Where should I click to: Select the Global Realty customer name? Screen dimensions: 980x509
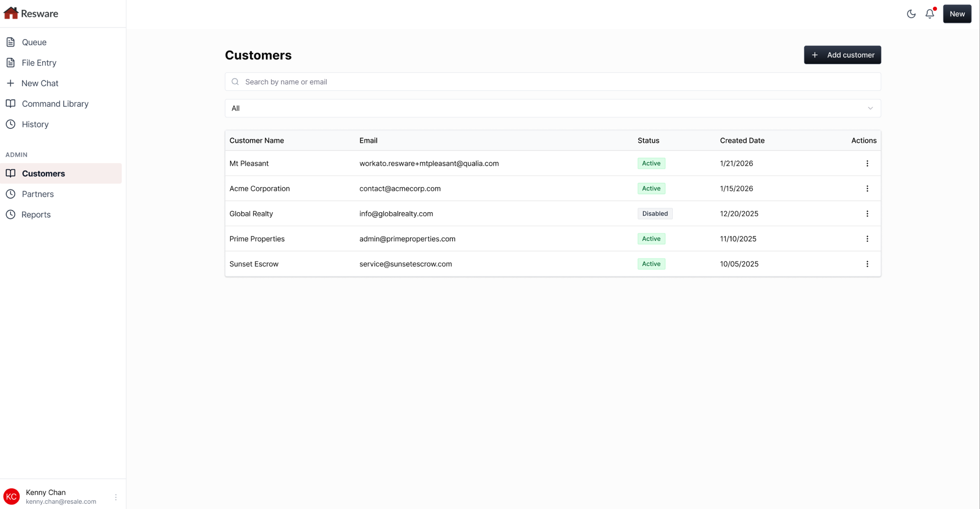[x=251, y=214]
